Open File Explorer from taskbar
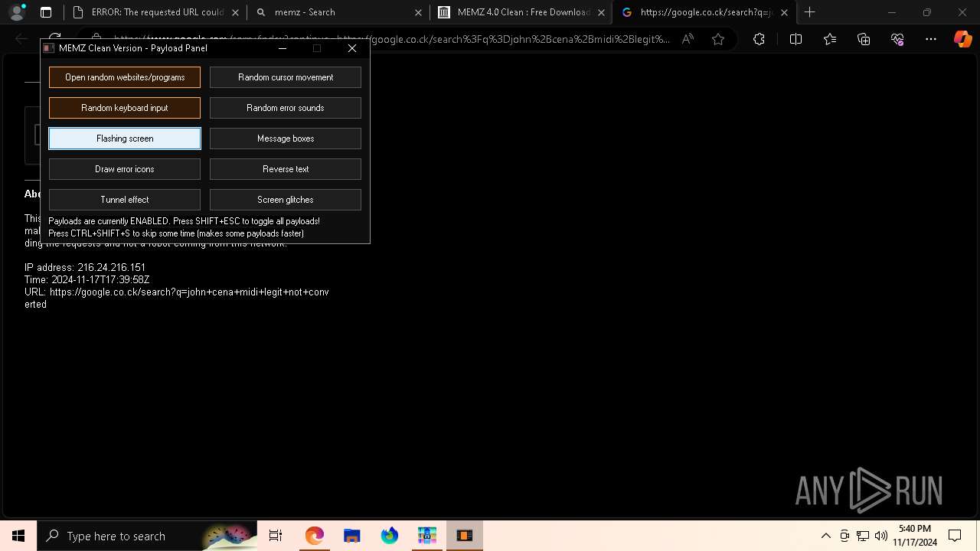980x551 pixels. click(351, 536)
